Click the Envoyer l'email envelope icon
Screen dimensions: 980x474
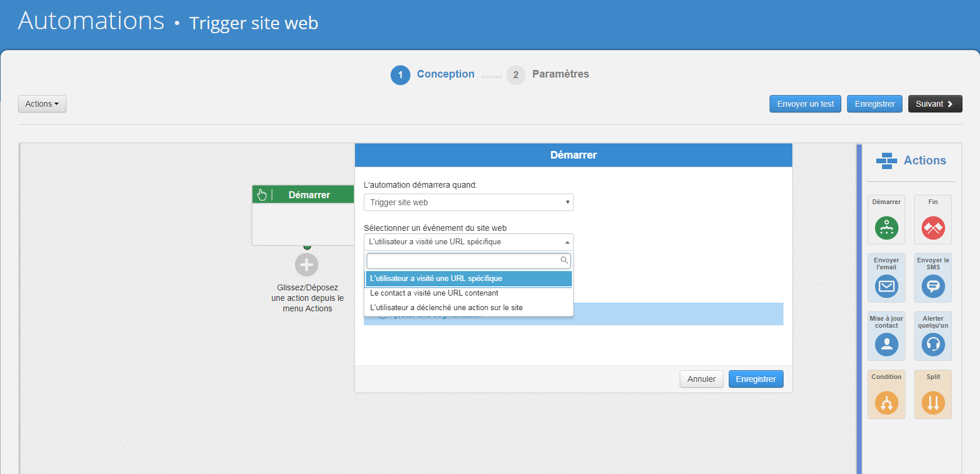tap(886, 286)
